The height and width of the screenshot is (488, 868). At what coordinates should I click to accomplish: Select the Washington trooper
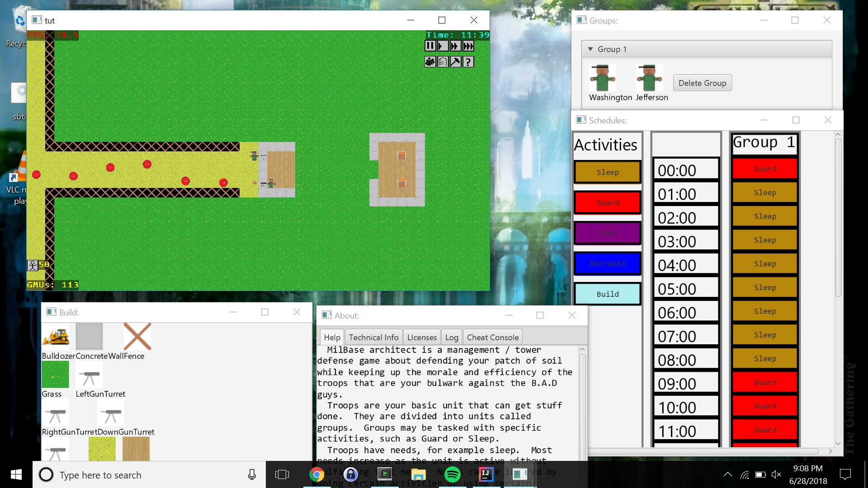pos(602,78)
